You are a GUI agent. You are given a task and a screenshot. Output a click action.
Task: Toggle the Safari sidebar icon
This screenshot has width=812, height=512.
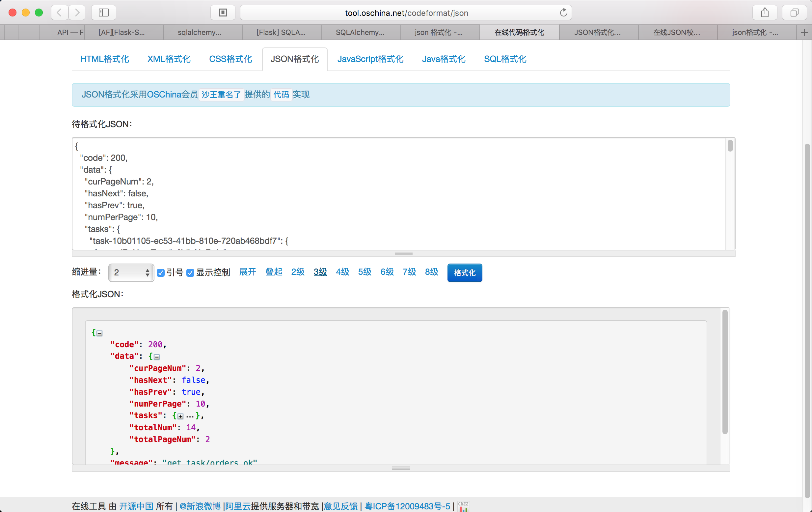[x=103, y=13]
